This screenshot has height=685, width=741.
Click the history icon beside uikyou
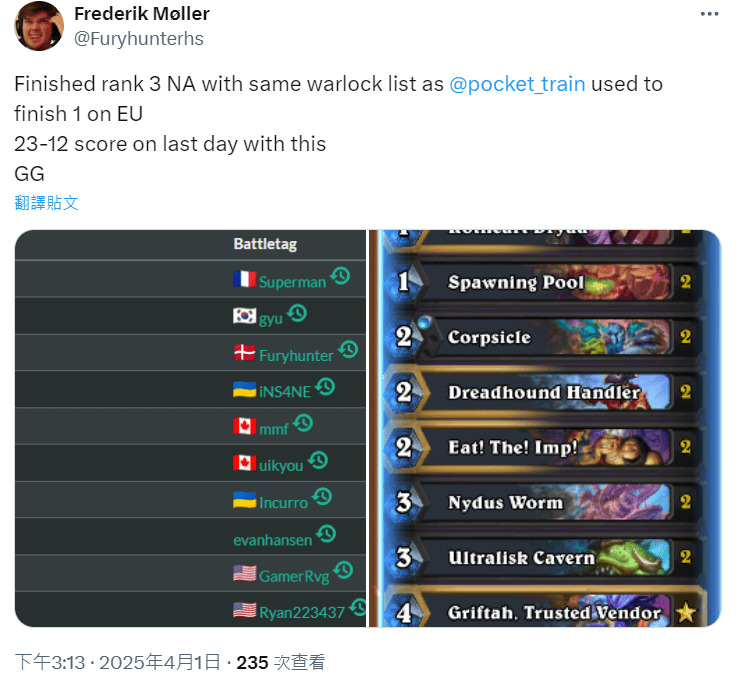[318, 461]
